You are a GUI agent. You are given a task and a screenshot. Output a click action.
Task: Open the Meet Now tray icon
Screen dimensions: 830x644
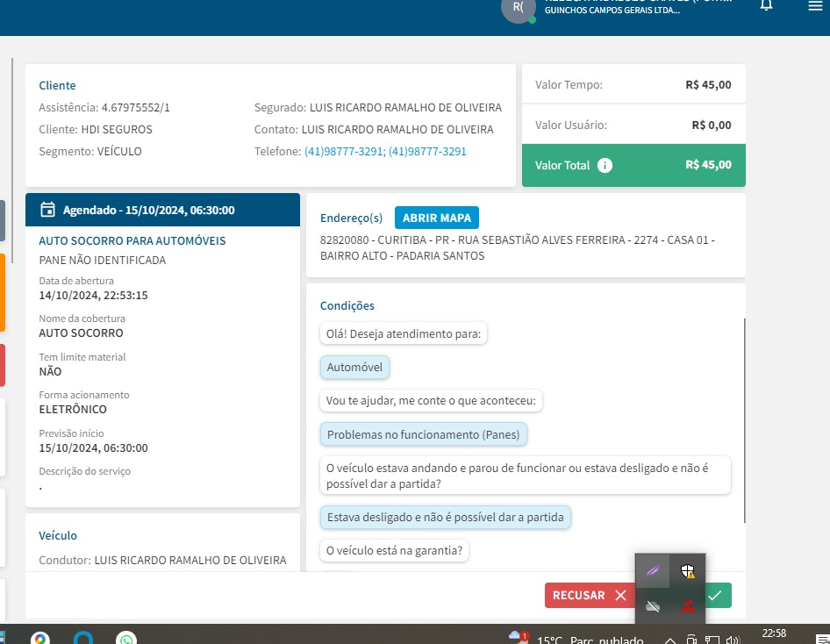point(690,640)
